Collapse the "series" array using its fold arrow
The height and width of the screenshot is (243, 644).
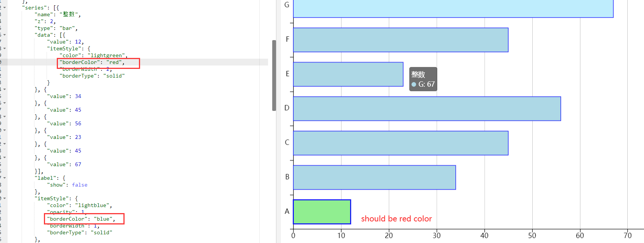pyautogui.click(x=4, y=7)
